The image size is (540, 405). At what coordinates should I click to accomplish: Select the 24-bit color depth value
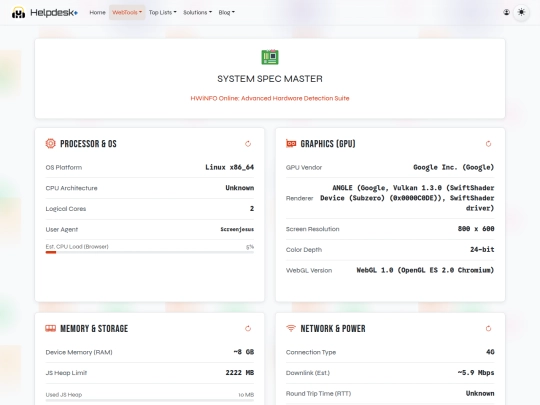tap(482, 250)
